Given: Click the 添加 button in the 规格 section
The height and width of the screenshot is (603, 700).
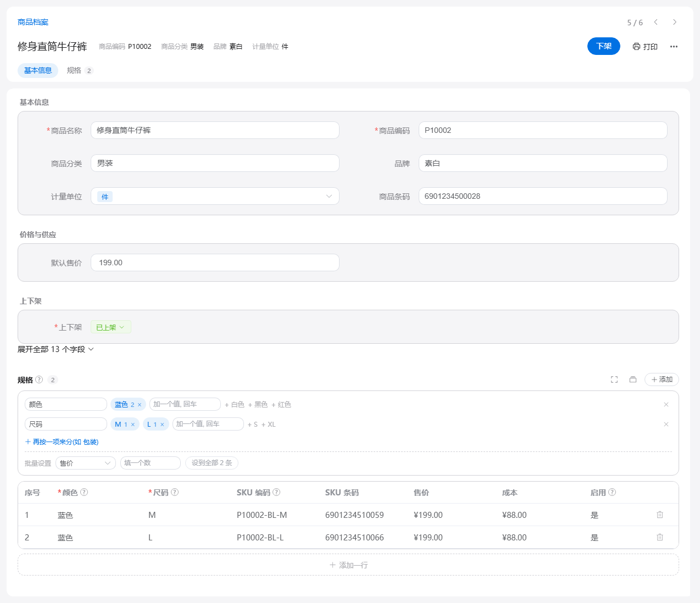Looking at the screenshot, I should pyautogui.click(x=662, y=379).
